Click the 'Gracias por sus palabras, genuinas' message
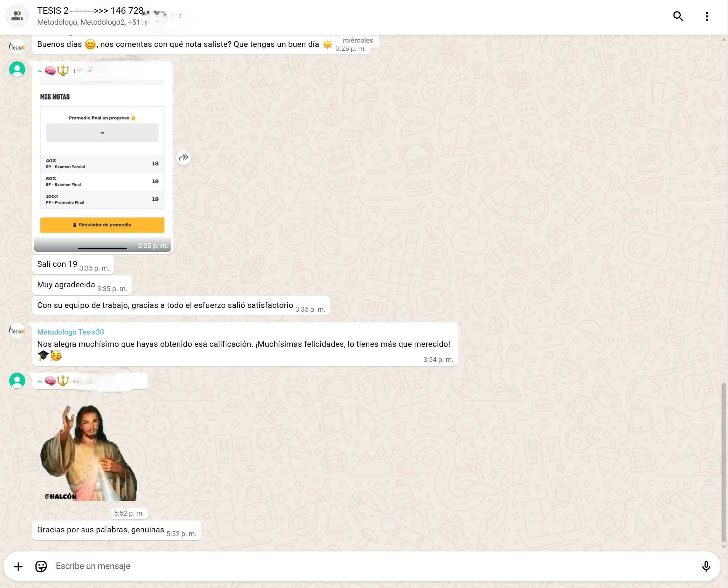The height and width of the screenshot is (588, 728). pyautogui.click(x=116, y=530)
